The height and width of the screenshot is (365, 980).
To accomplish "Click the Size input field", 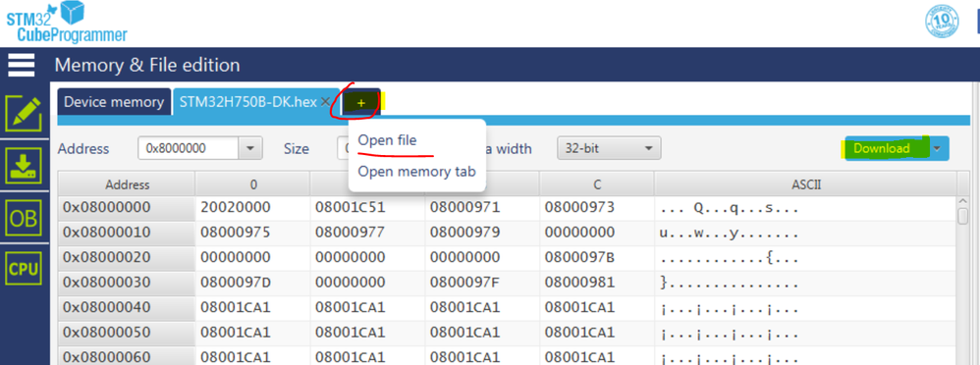I will pos(344,149).
